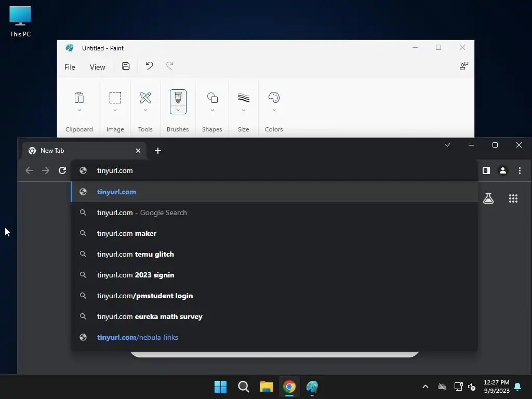Expand the Image dropdown chevron in Paint

coord(115,110)
